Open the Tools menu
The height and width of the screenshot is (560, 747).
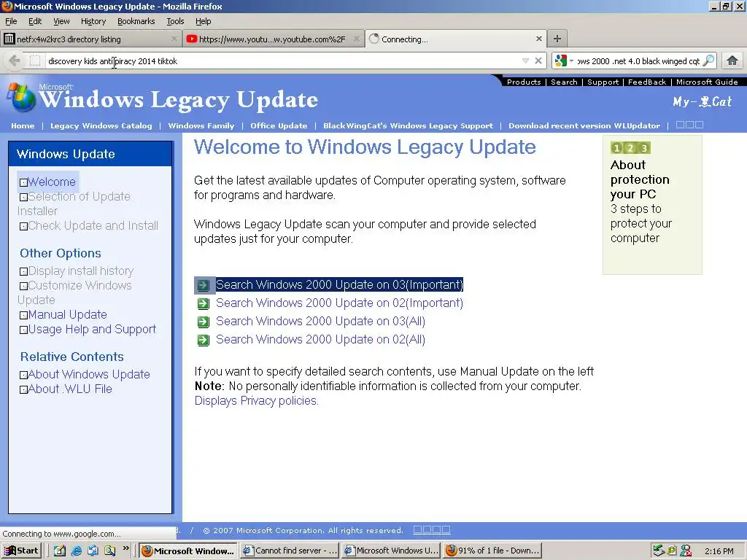[175, 21]
